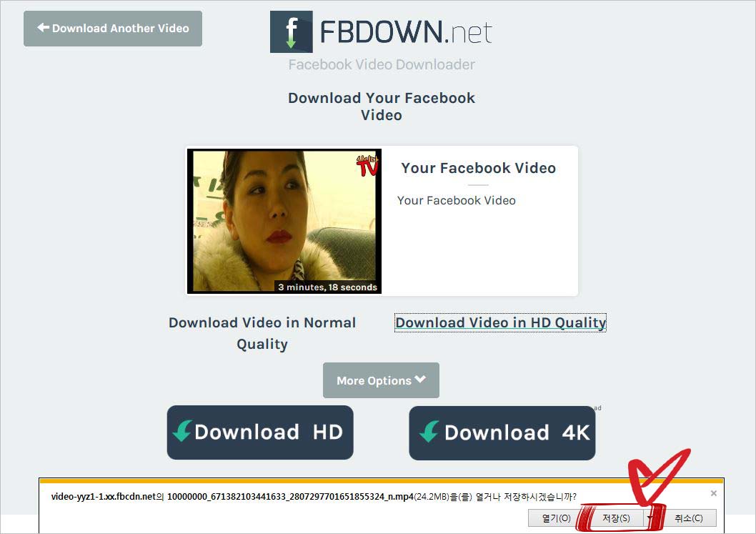Click the 'Your Facebook Video' description text
Screen dimensions: 756x534
pos(456,200)
